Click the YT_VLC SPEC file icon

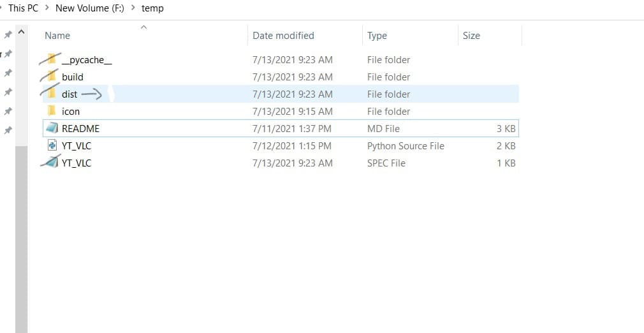52,163
